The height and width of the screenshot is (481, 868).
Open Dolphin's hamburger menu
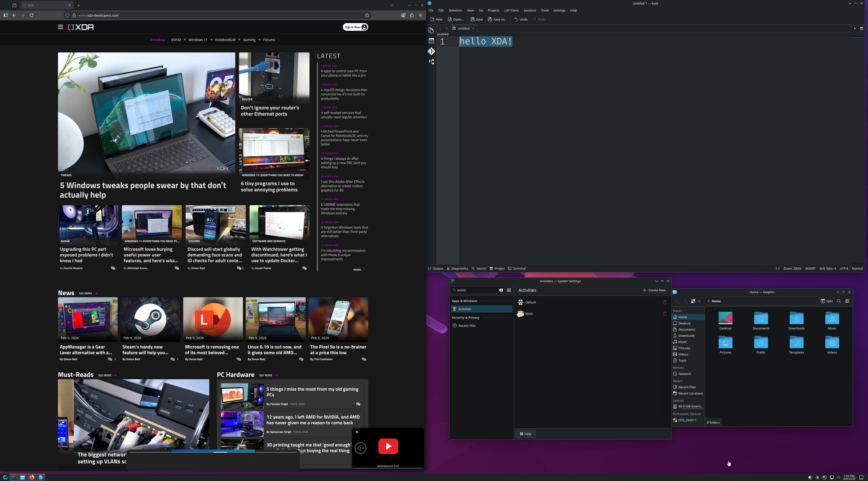click(x=847, y=301)
